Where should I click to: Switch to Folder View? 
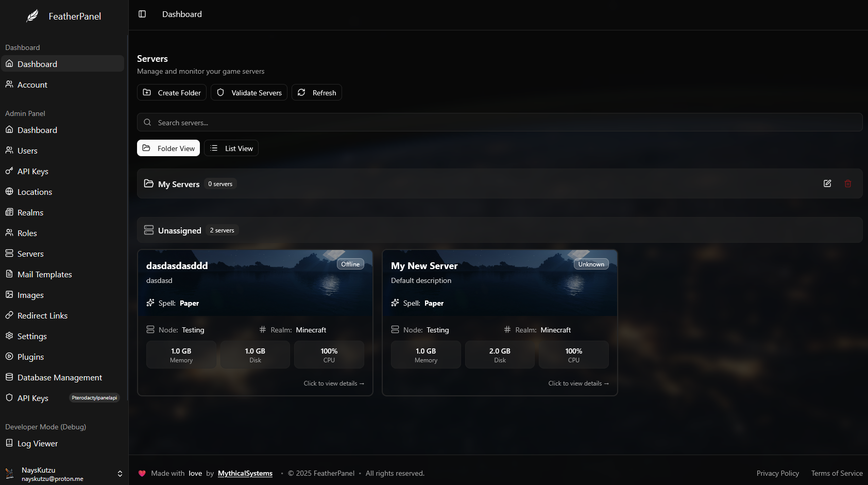(168, 148)
